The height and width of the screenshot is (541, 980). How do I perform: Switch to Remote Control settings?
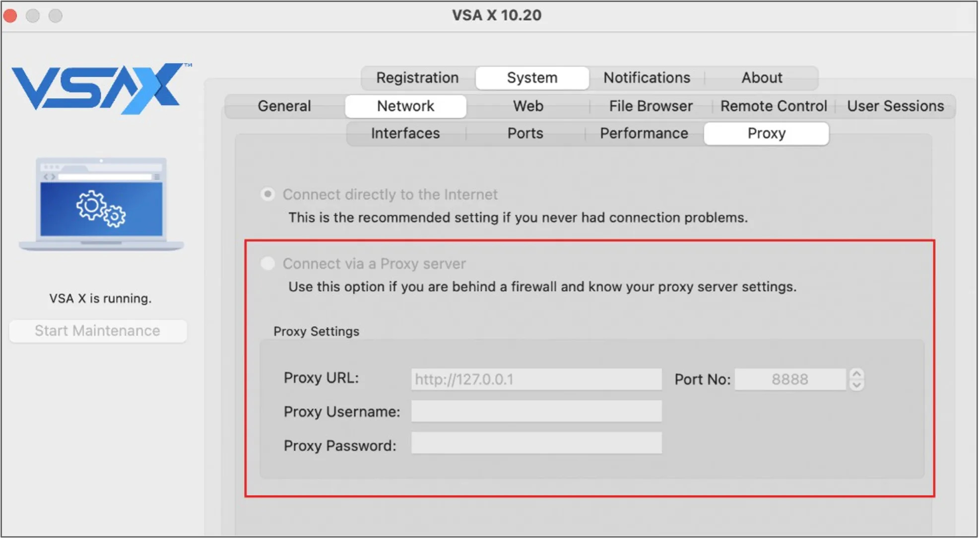(774, 106)
